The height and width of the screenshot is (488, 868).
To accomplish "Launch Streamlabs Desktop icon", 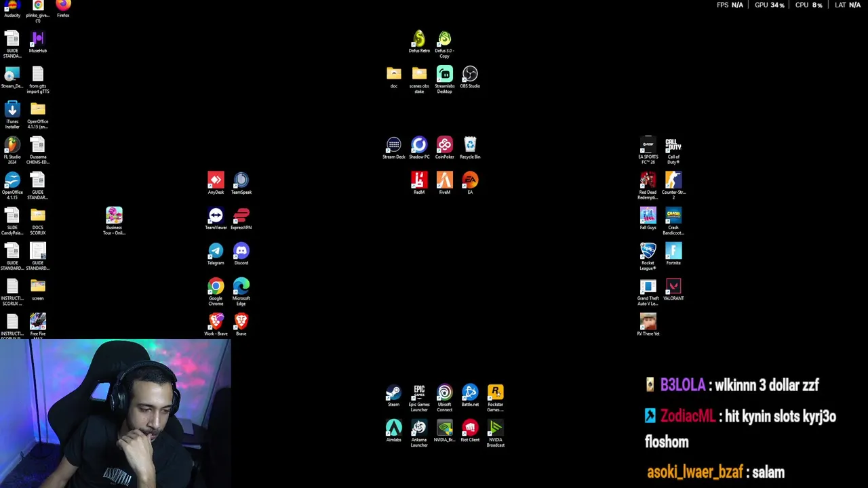I will pos(444,80).
